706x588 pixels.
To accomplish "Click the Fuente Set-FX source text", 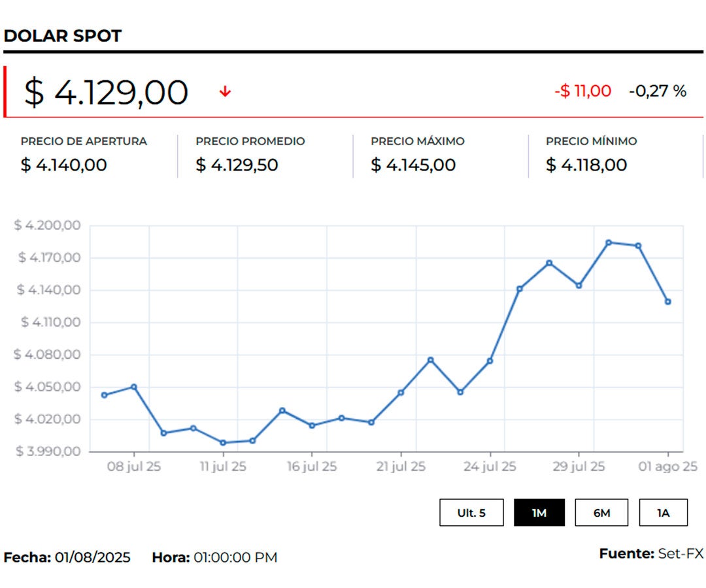I will coord(651,554).
